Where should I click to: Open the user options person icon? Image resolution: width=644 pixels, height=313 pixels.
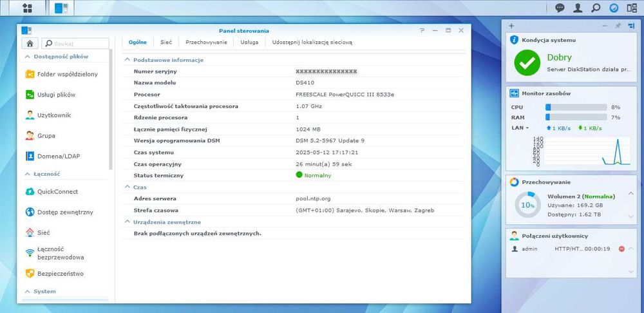[x=578, y=8]
